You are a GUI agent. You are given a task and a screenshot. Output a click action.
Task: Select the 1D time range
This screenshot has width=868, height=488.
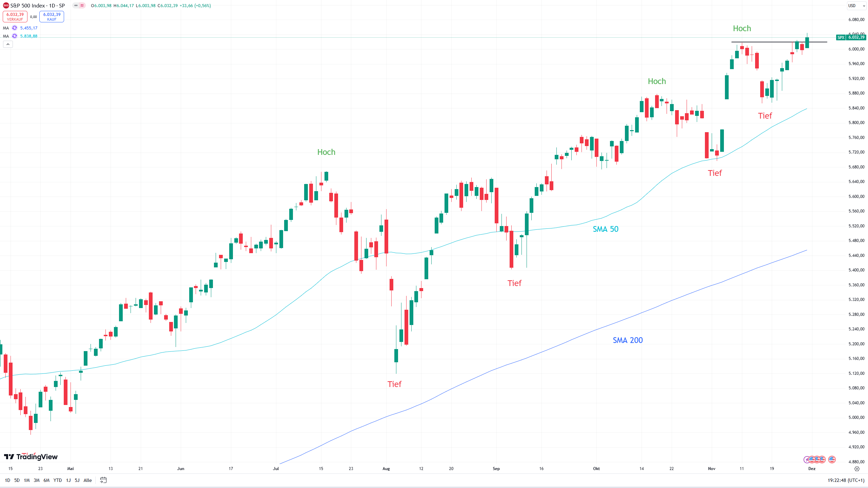tap(7, 480)
